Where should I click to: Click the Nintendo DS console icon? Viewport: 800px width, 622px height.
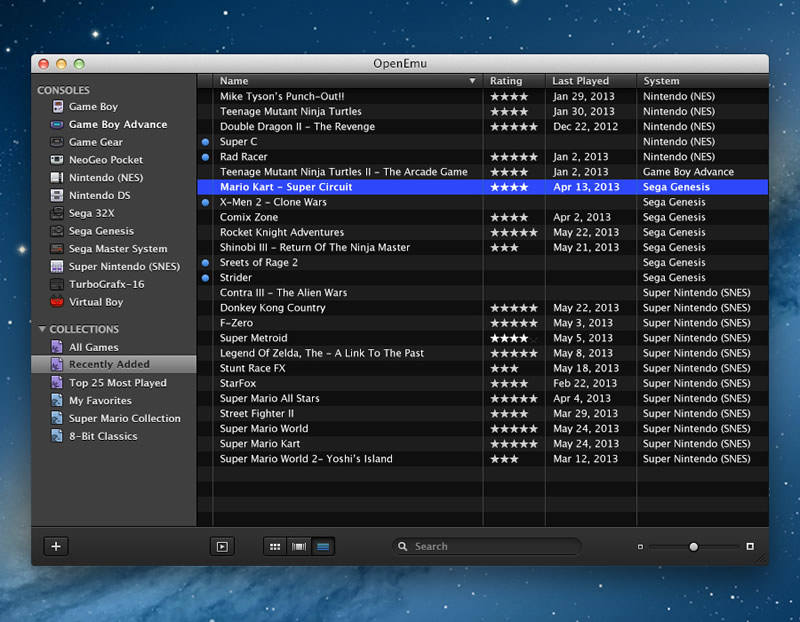click(x=57, y=195)
